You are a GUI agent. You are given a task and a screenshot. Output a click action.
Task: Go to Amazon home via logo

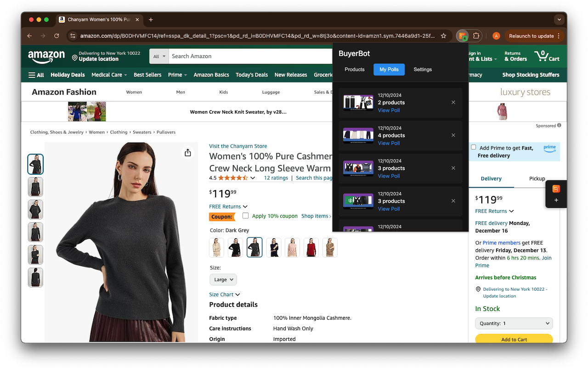[x=46, y=57]
